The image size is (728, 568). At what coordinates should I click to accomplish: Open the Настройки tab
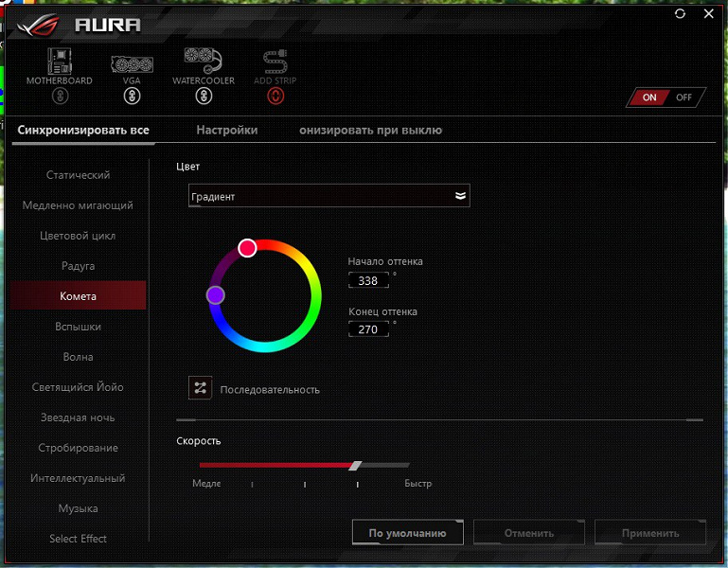tap(227, 130)
